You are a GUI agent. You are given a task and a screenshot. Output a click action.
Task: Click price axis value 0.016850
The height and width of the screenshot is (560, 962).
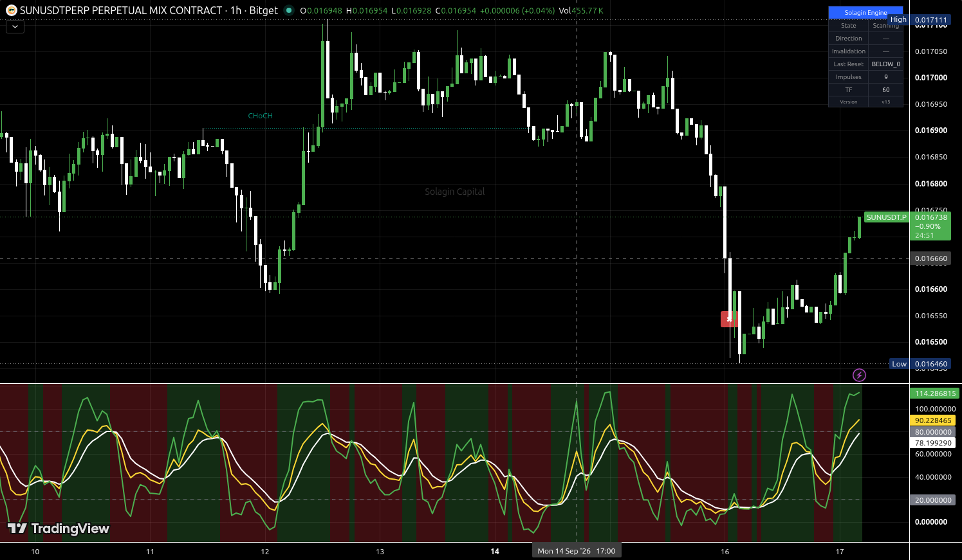pyautogui.click(x=931, y=157)
